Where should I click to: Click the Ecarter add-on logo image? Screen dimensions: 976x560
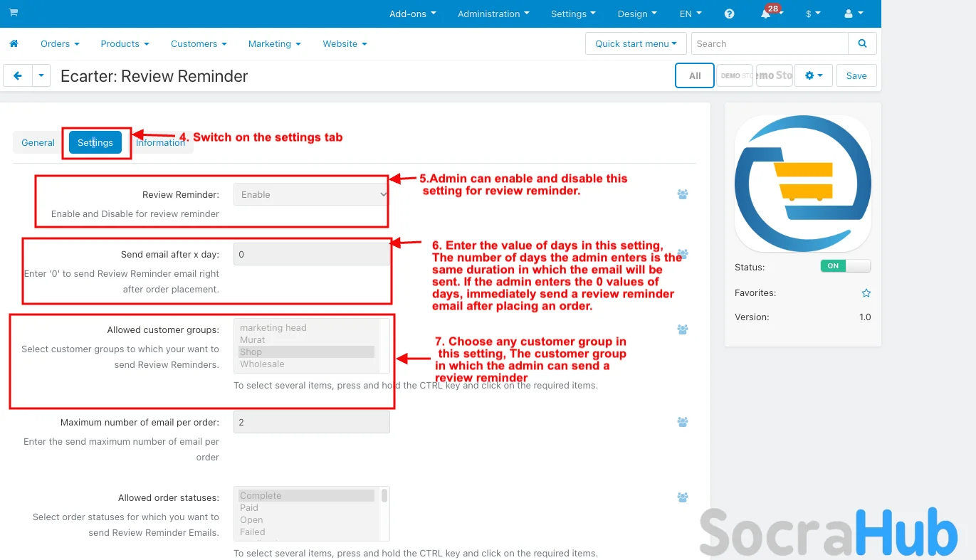coord(803,184)
